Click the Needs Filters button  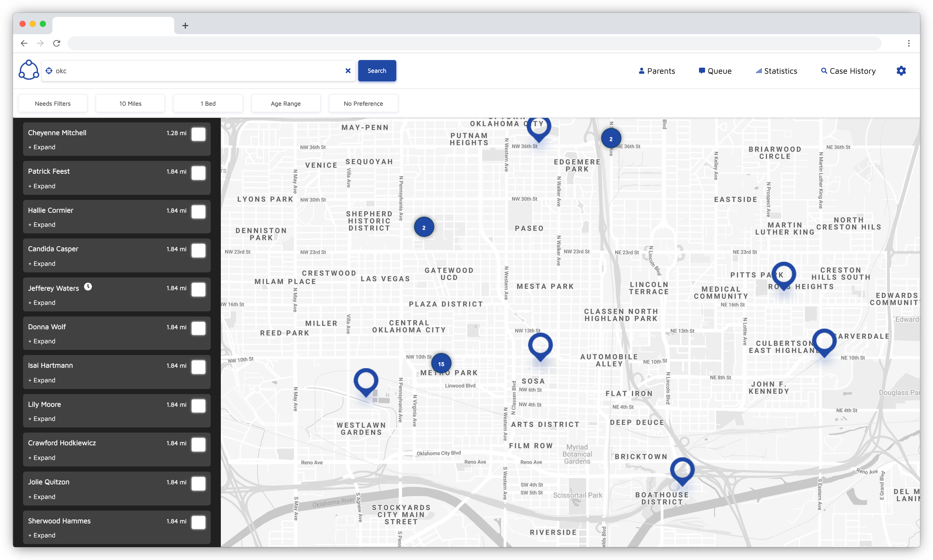(52, 103)
